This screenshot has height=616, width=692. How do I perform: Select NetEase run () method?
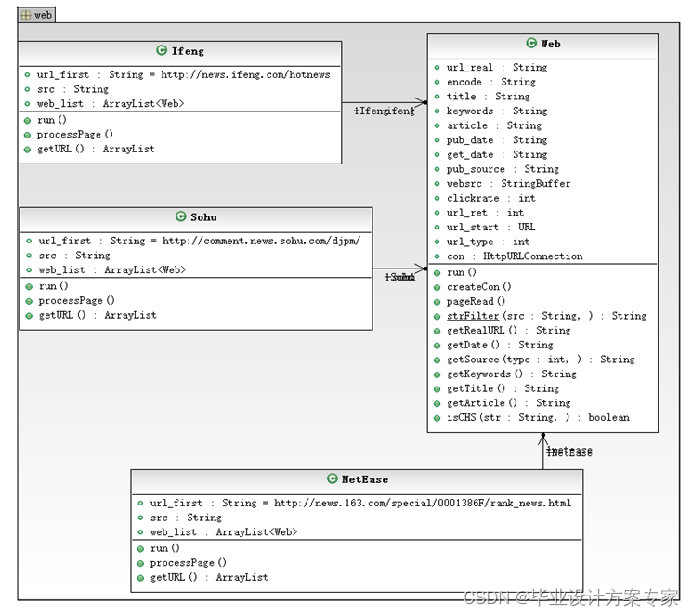(x=165, y=549)
